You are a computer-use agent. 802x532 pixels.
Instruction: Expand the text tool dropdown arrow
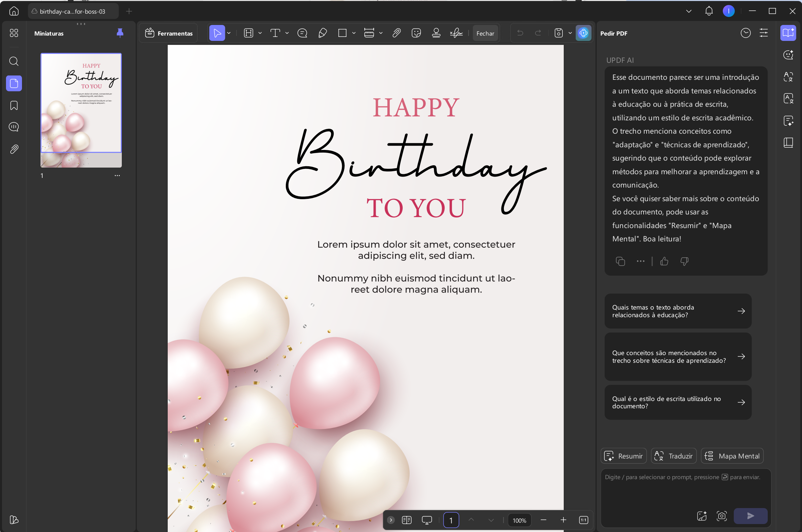click(x=287, y=33)
